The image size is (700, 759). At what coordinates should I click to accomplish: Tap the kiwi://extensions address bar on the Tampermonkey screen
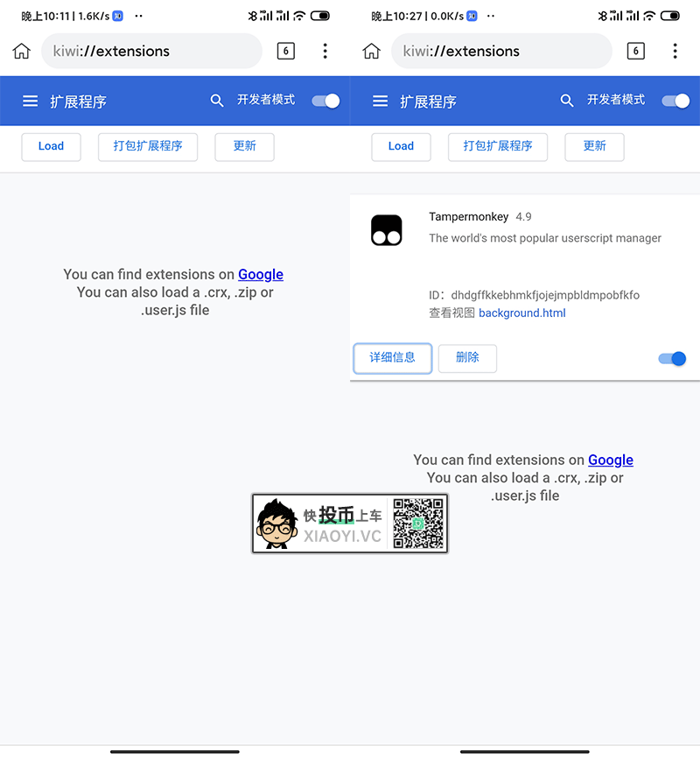pos(501,51)
